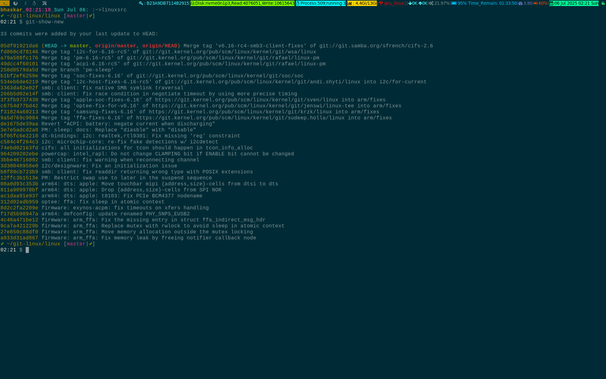Click 'fix race condition in negotiate timeout' commit
Screen dimensions: 606x379
click(x=149, y=93)
